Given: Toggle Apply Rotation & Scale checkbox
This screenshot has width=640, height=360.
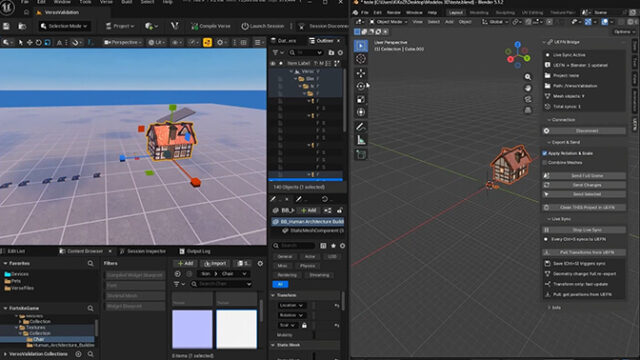Looking at the screenshot, I should pyautogui.click(x=544, y=153).
